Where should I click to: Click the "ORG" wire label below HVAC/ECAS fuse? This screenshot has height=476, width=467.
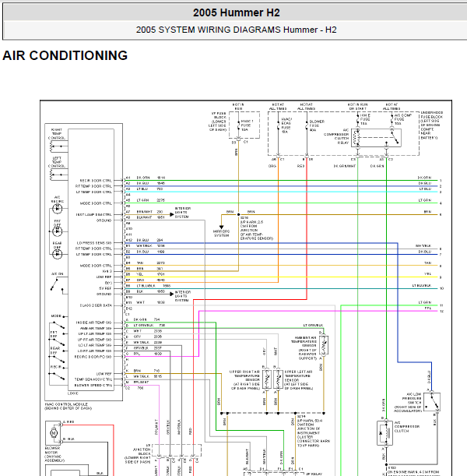[272, 166]
